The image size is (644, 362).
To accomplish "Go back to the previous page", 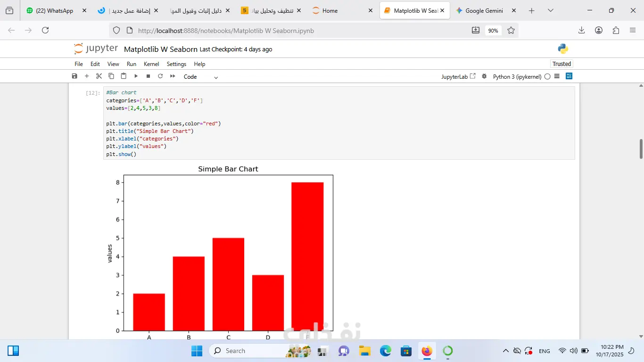I will click(11, 30).
